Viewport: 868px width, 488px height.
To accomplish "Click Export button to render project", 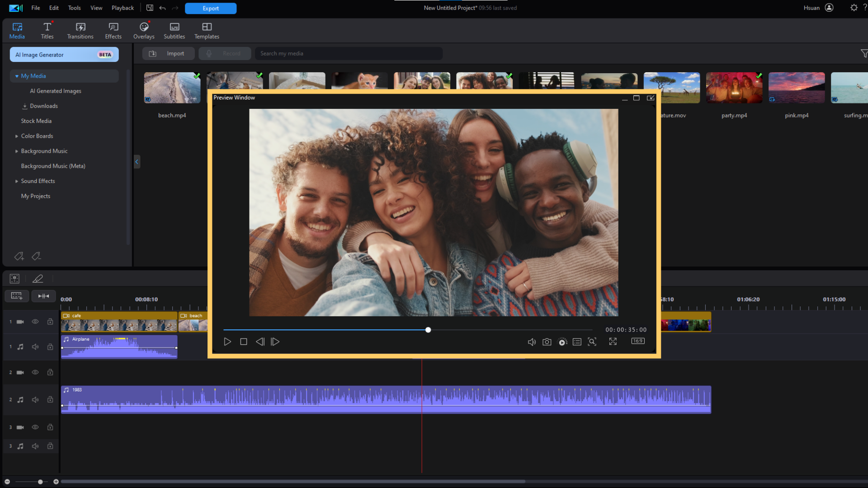I will click(210, 8).
